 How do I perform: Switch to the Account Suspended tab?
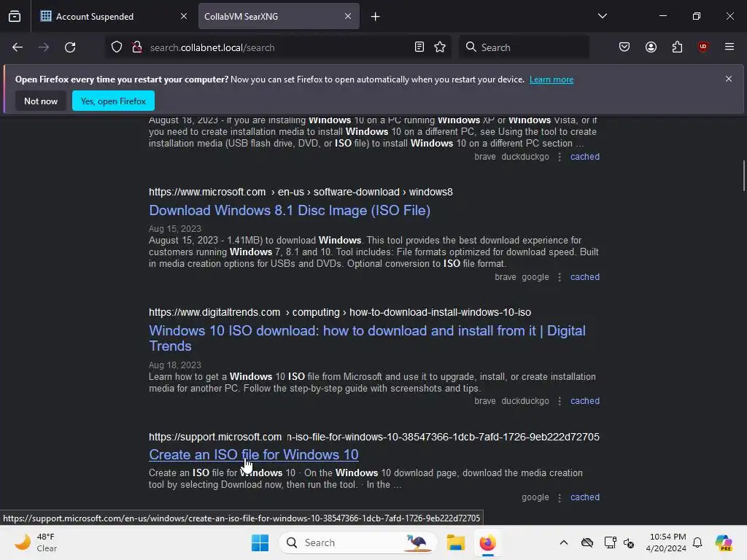click(x=113, y=16)
